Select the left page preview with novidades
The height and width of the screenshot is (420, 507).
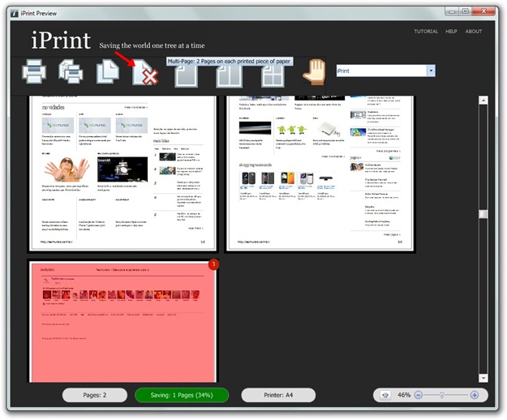pos(122,173)
